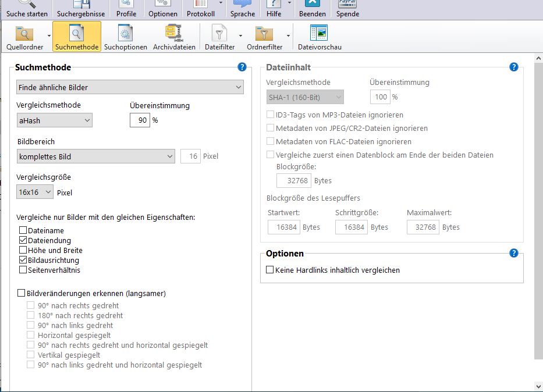This screenshot has height=392, width=543.
Task: Enable Bildveränderungen erkennen option
Action: (x=22, y=294)
